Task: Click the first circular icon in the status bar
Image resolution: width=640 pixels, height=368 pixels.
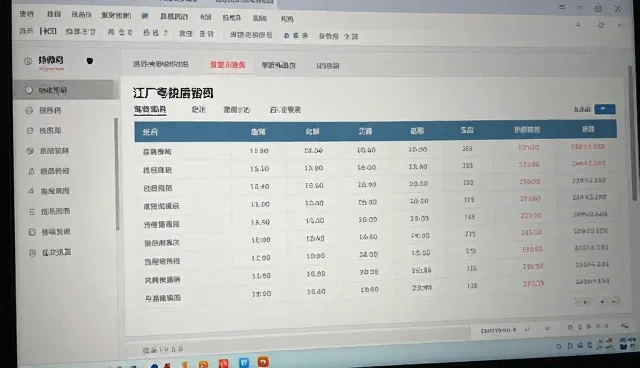Action: [570, 327]
